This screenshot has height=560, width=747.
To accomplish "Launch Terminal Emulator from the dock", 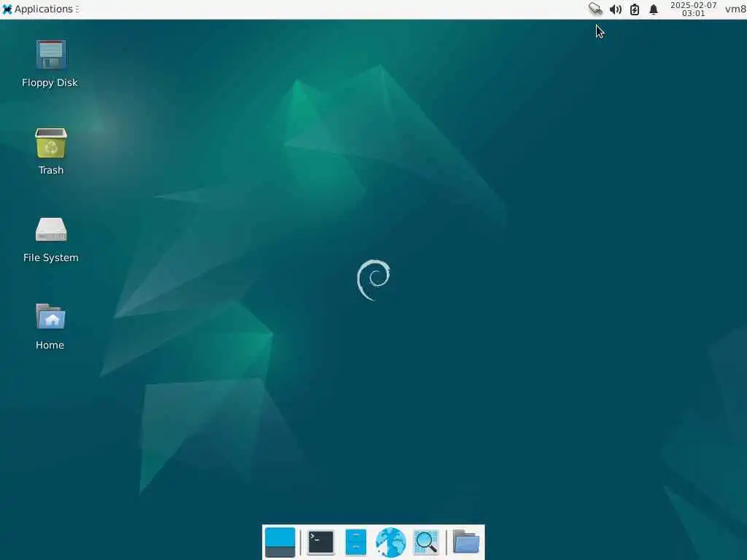I will 321,542.
